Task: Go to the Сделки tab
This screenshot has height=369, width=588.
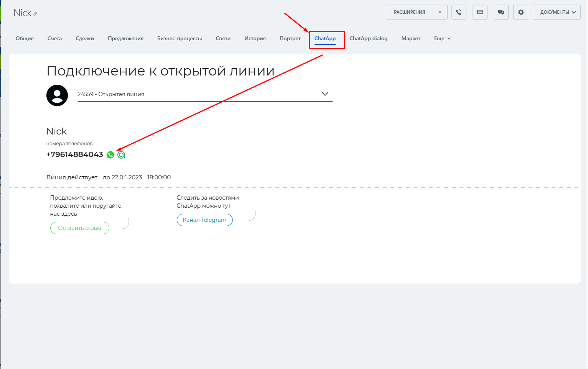Action: coord(85,39)
